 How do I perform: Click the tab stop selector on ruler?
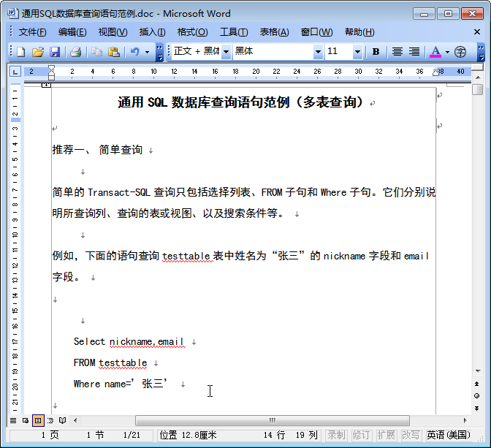[x=15, y=72]
